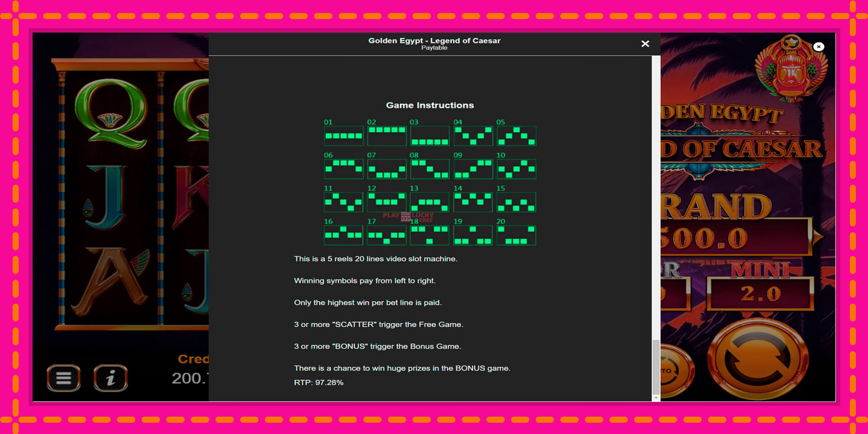Click 'chance to win huge prizes' line
The image size is (868, 434).
[x=402, y=368]
